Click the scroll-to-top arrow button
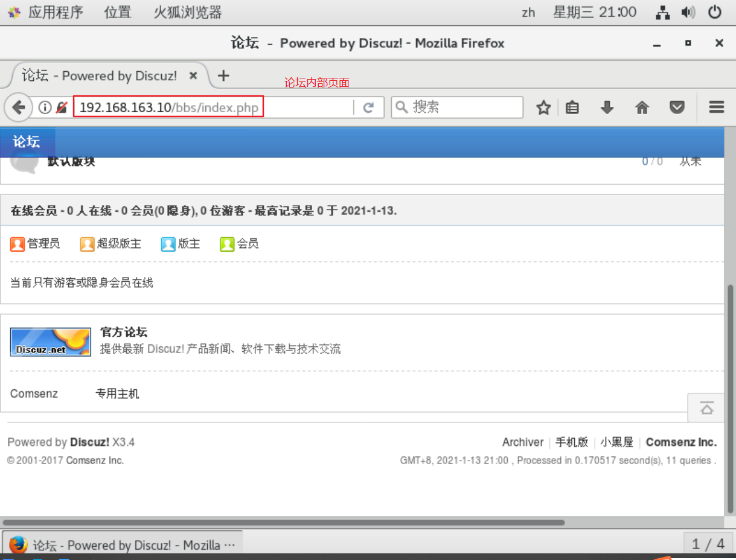The width and height of the screenshot is (736, 560). (706, 408)
